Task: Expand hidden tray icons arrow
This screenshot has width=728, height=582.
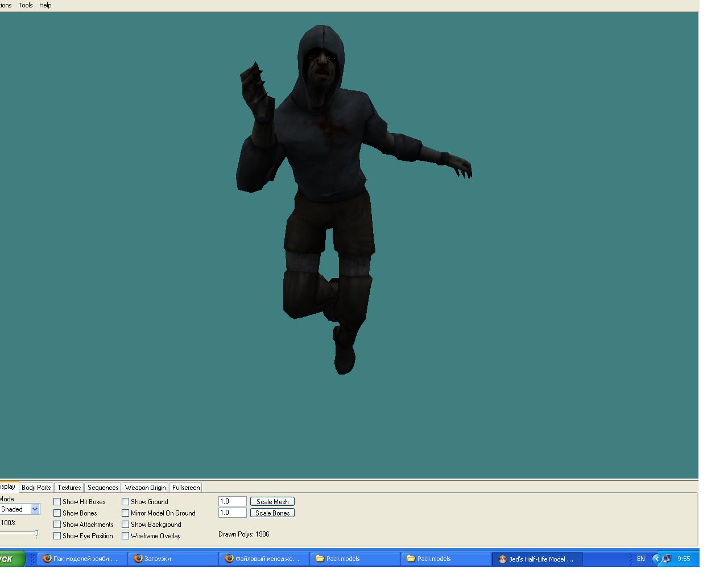Action: click(x=656, y=559)
